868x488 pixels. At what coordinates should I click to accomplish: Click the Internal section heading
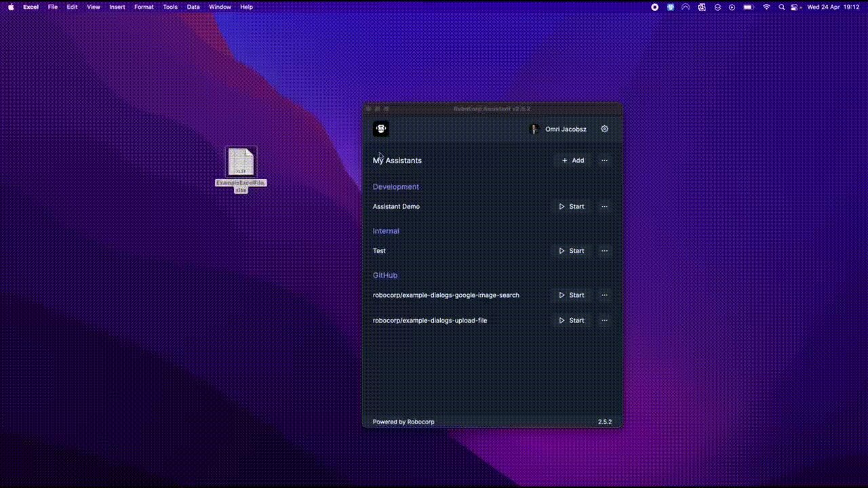point(386,231)
